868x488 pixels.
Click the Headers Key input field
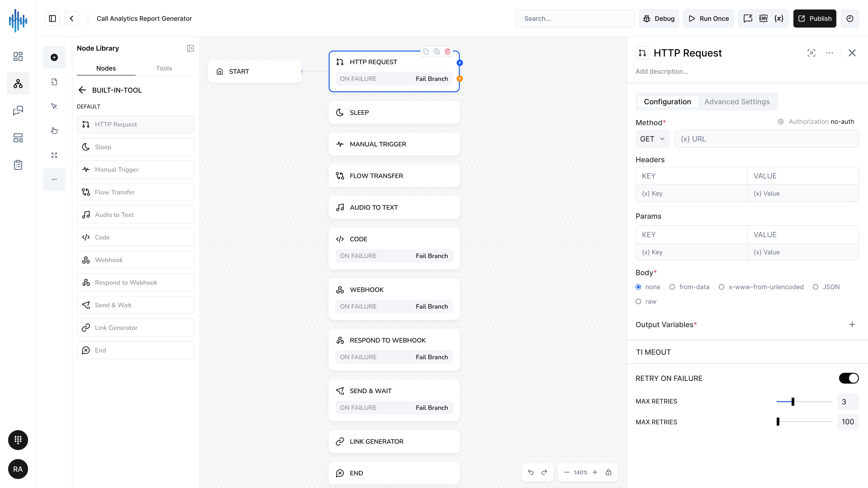(691, 193)
